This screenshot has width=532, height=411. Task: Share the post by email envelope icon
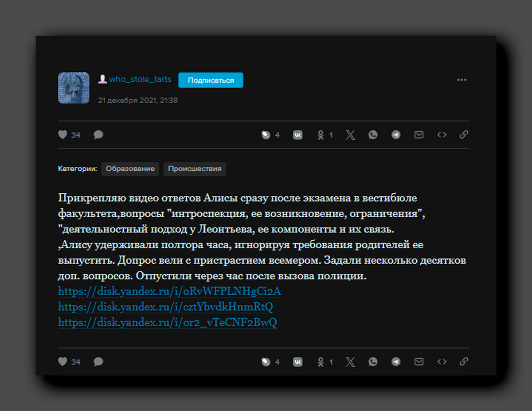click(x=419, y=134)
